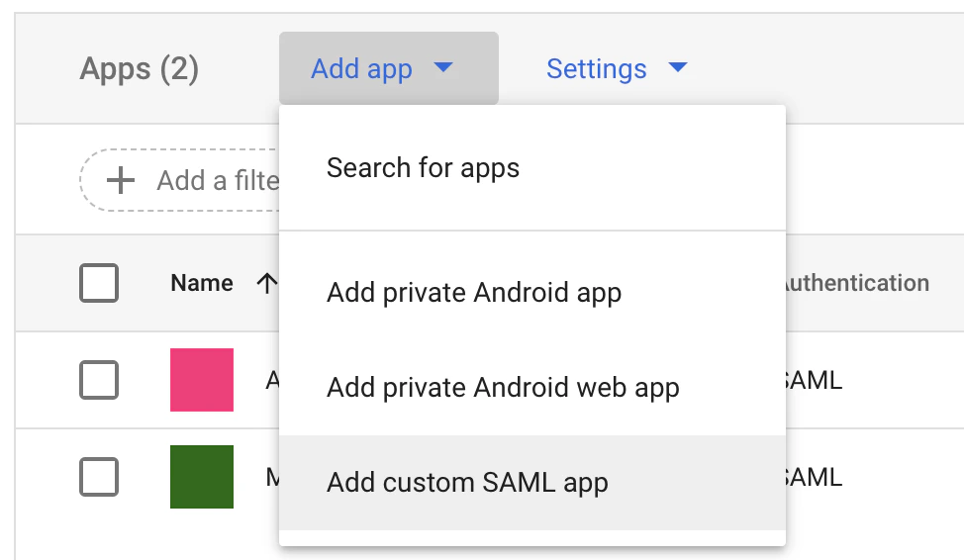Click the Add a filter field
This screenshot has width=964, height=560.
179,180
